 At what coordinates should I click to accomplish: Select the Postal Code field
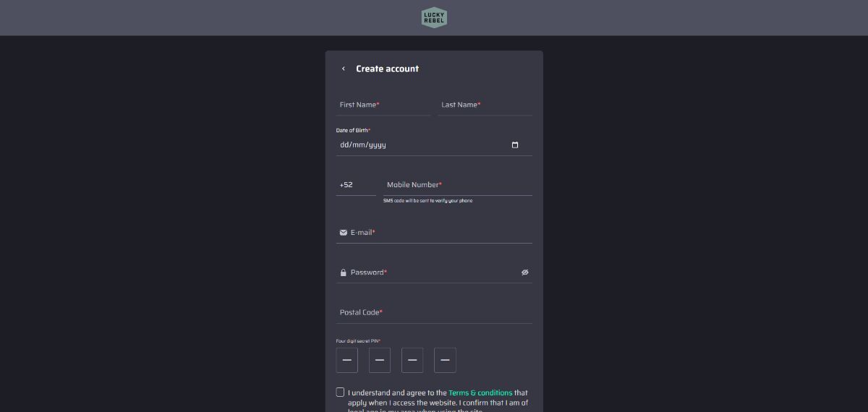[x=434, y=312]
